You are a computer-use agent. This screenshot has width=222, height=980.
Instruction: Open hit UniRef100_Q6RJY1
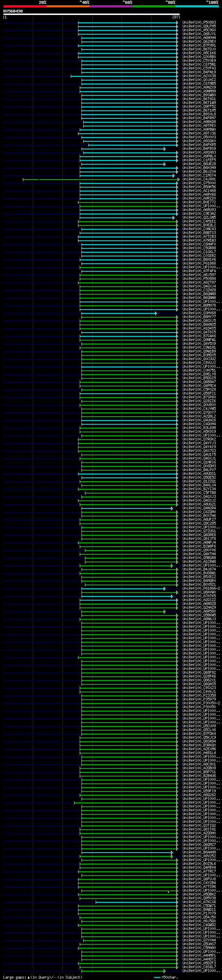[x=199, y=34]
